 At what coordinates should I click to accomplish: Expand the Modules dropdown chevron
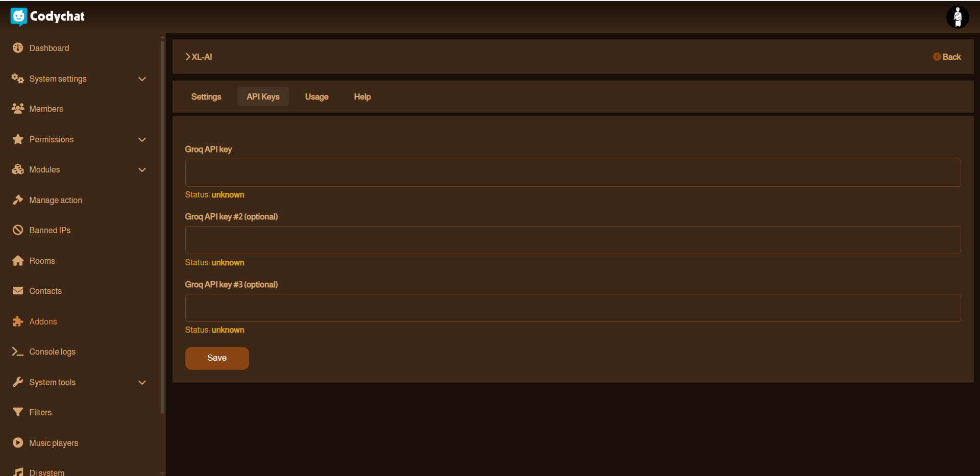pos(142,170)
